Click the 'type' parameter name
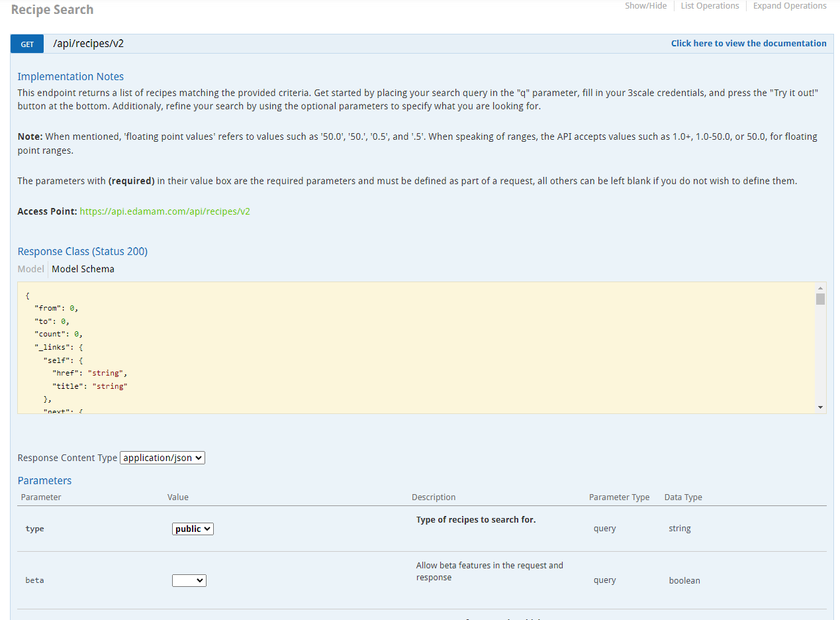The height and width of the screenshot is (620, 840). 34,529
